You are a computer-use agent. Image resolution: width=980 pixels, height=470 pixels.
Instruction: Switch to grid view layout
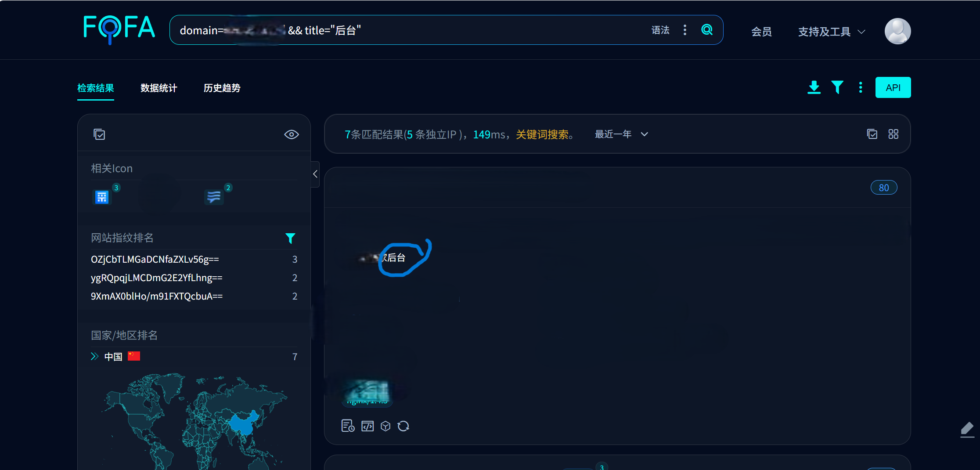tap(894, 134)
